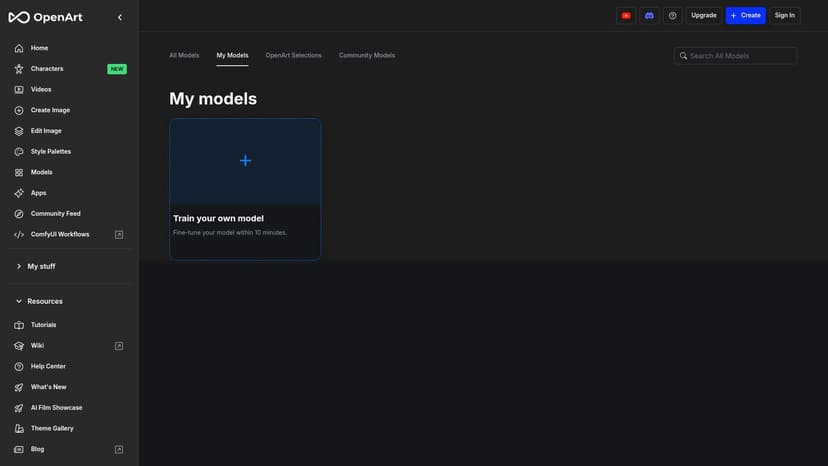The width and height of the screenshot is (828, 466).
Task: Click the Sign In button
Action: [784, 15]
